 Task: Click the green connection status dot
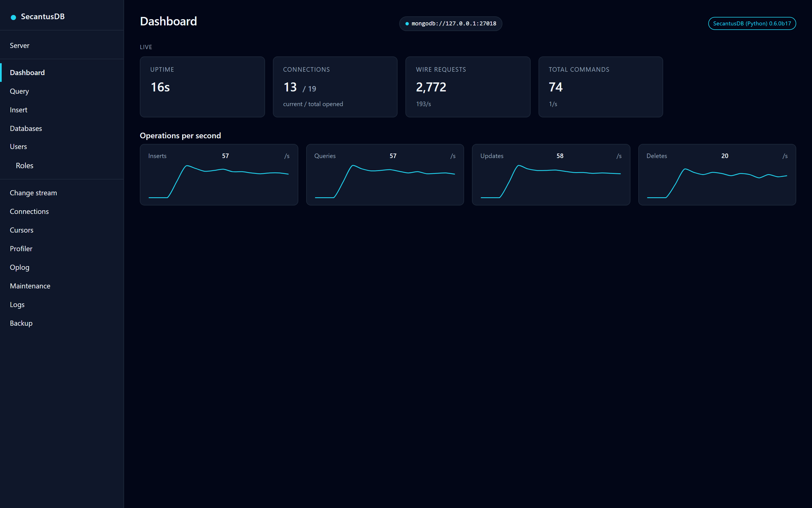[x=407, y=23]
